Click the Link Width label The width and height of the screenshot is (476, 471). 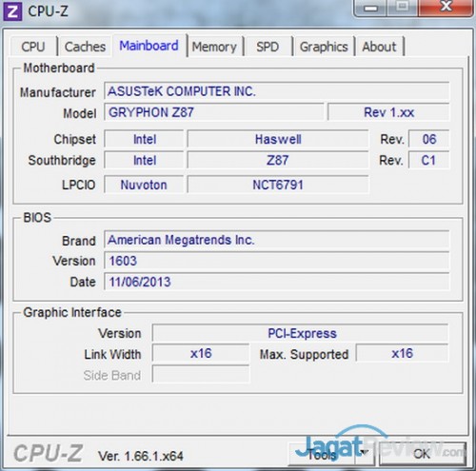point(112,354)
